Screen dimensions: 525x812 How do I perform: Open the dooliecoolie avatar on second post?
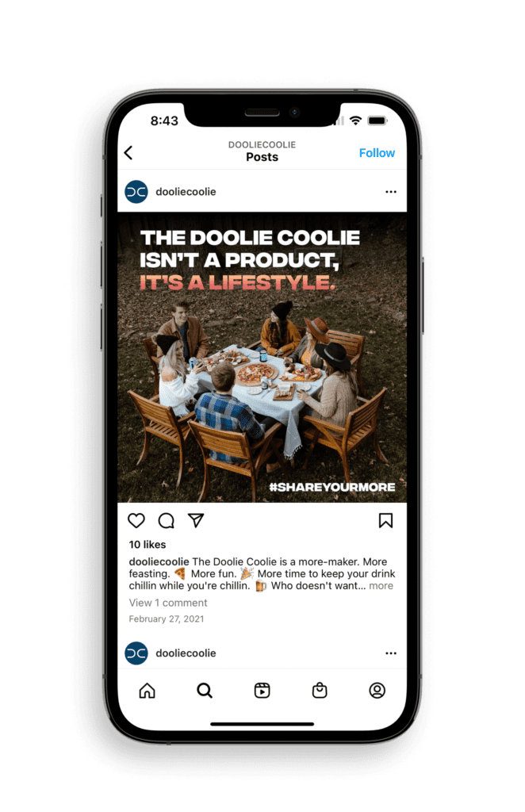click(x=136, y=653)
